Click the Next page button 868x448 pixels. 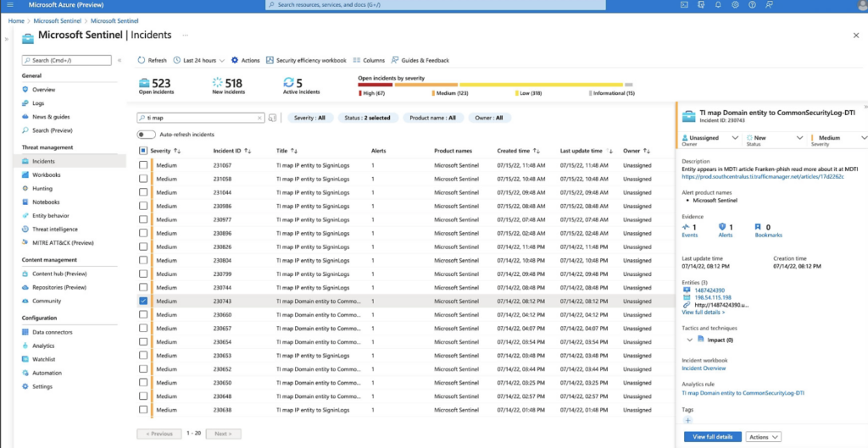(223, 434)
